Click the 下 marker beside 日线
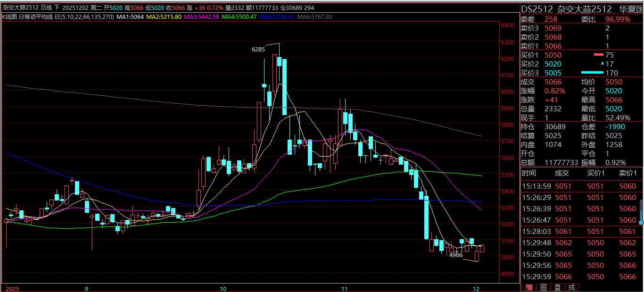 click(x=58, y=8)
